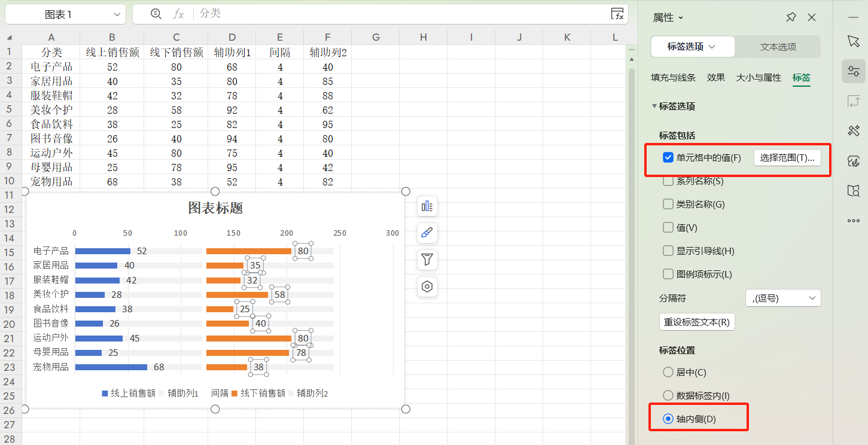The width and height of the screenshot is (868, 445).
Task: Switch to the 文本选项 tab
Action: coord(777,46)
